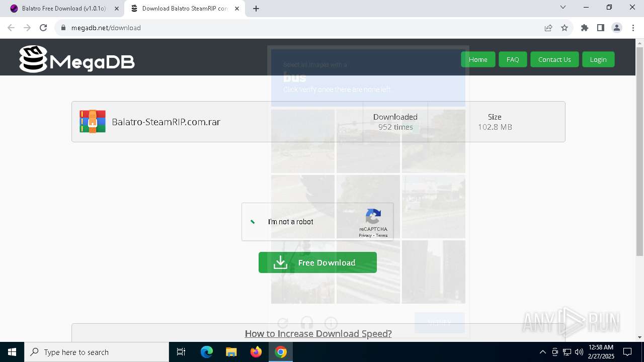The image size is (644, 362).
Task: Click the volume speaker tray icon
Action: pyautogui.click(x=579, y=352)
